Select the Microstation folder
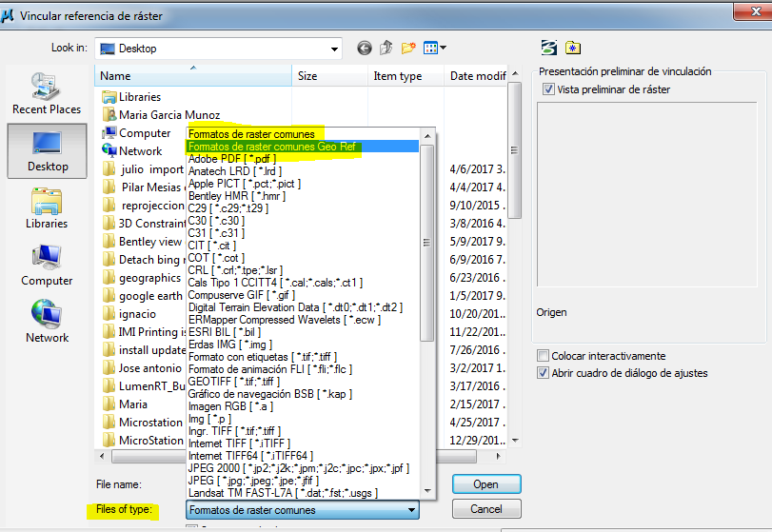The image size is (772, 532). (142, 423)
